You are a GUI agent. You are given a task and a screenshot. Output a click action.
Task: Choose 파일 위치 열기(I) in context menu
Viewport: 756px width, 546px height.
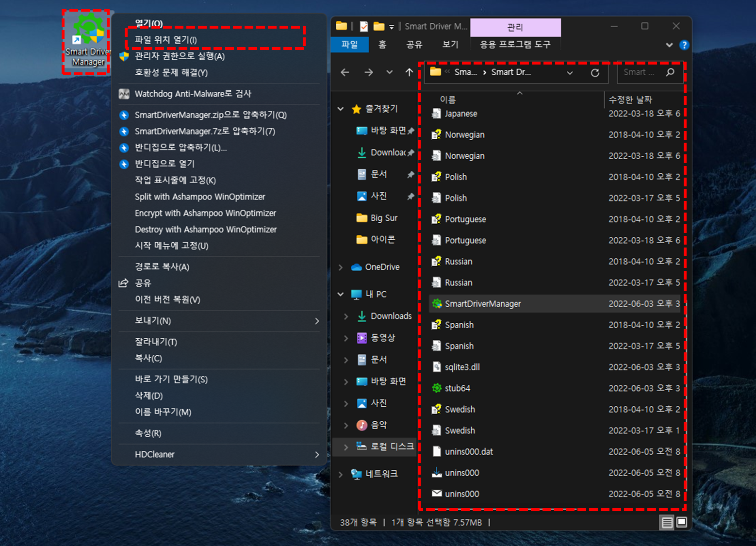[165, 40]
